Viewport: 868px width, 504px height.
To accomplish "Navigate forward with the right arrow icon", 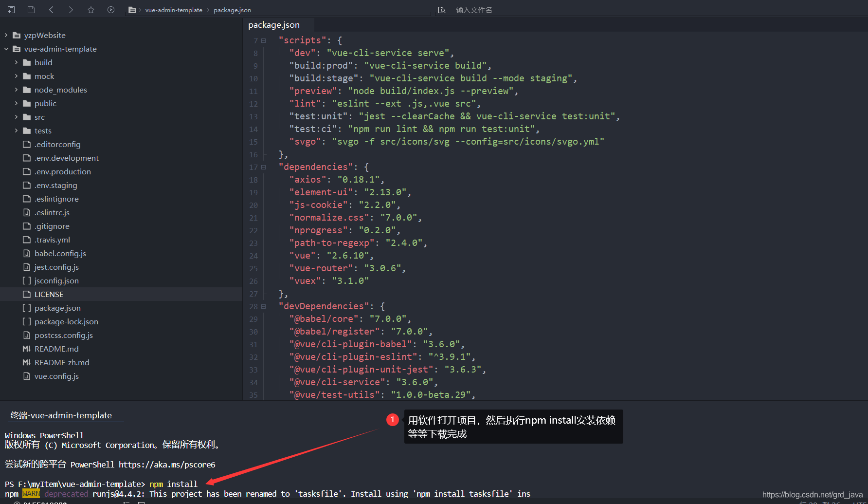I will pos(71,10).
